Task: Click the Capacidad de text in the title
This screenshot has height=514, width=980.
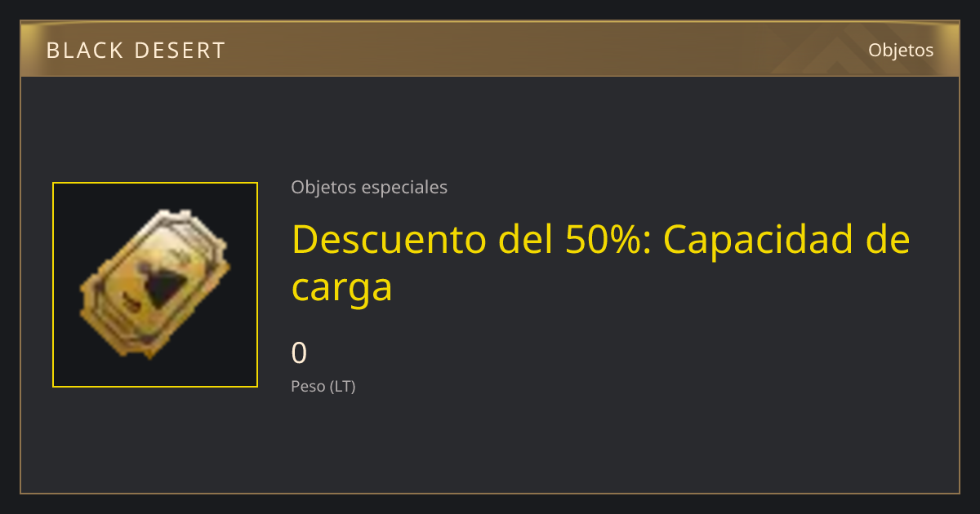Action: (786, 239)
